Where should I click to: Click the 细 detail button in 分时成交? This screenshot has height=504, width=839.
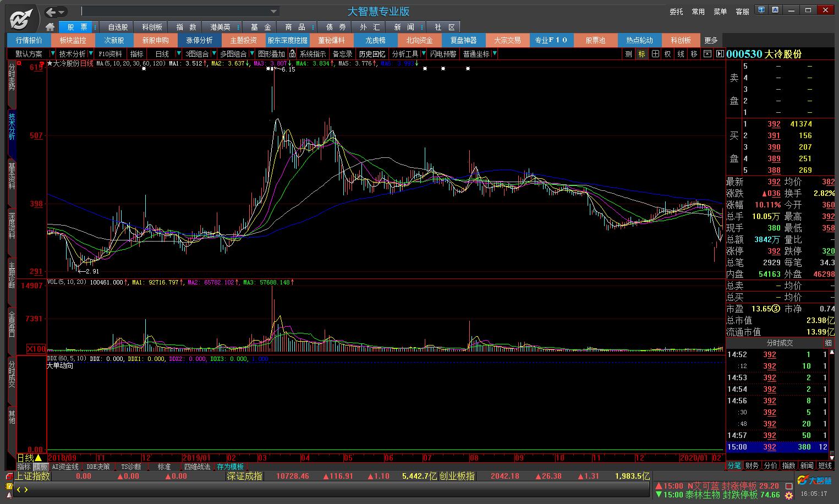tap(829, 343)
